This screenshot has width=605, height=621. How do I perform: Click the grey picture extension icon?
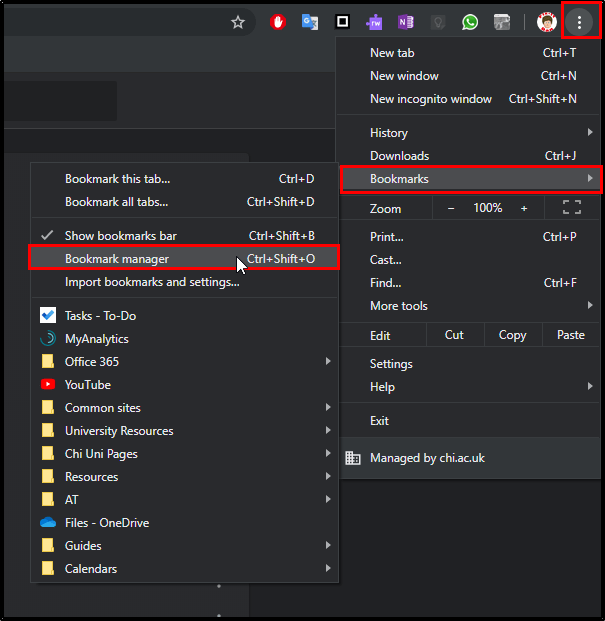click(502, 22)
